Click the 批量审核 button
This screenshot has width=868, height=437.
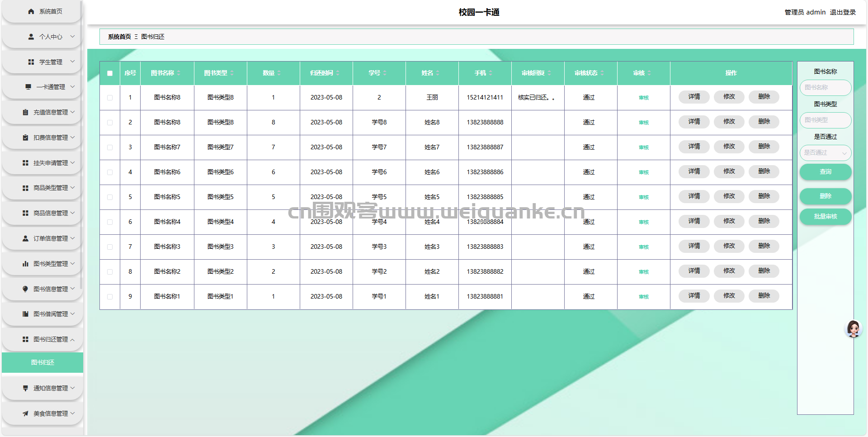(x=826, y=217)
